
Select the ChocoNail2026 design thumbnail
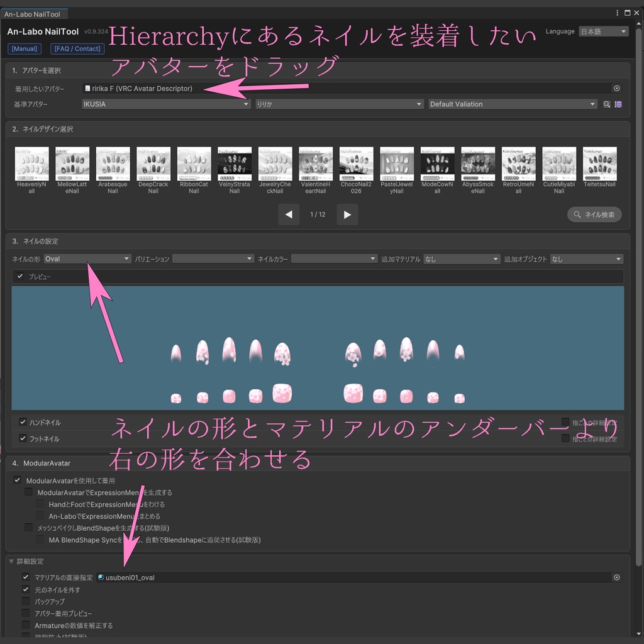click(357, 164)
